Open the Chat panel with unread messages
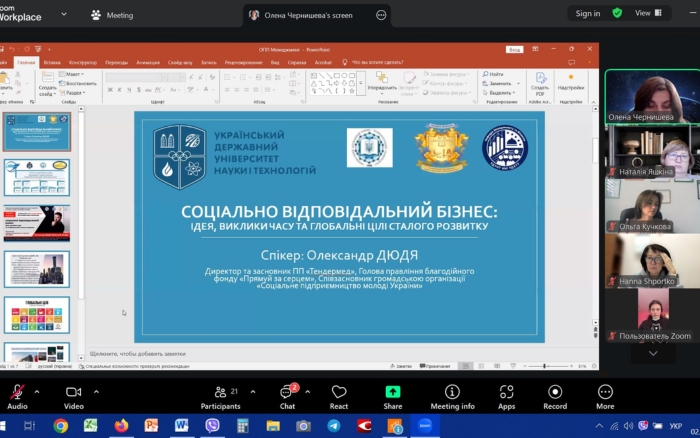 pyautogui.click(x=287, y=392)
